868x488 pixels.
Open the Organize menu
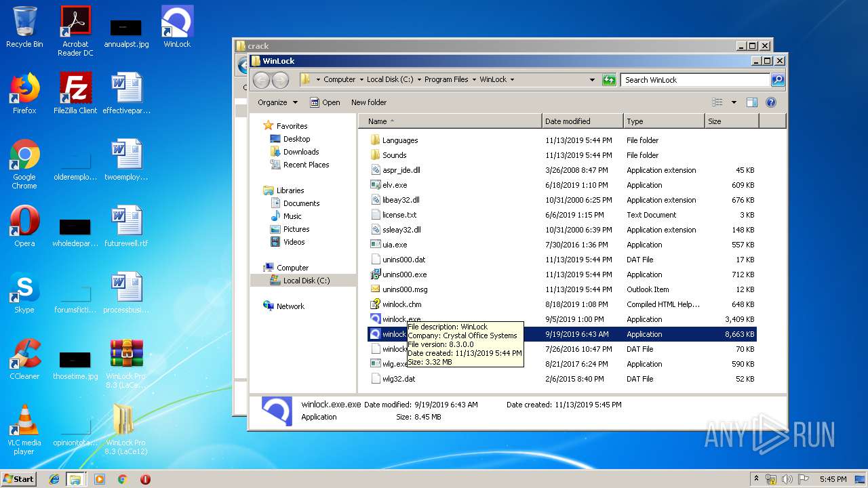pos(277,102)
